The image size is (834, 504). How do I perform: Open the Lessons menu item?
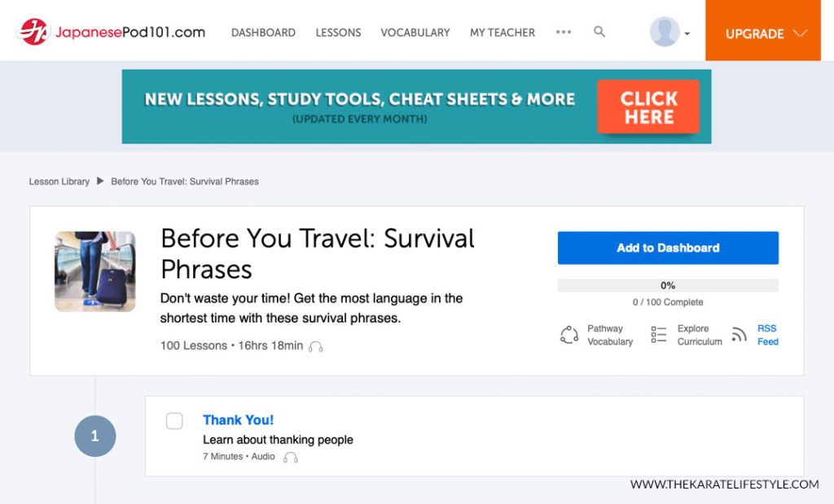pos(338,33)
